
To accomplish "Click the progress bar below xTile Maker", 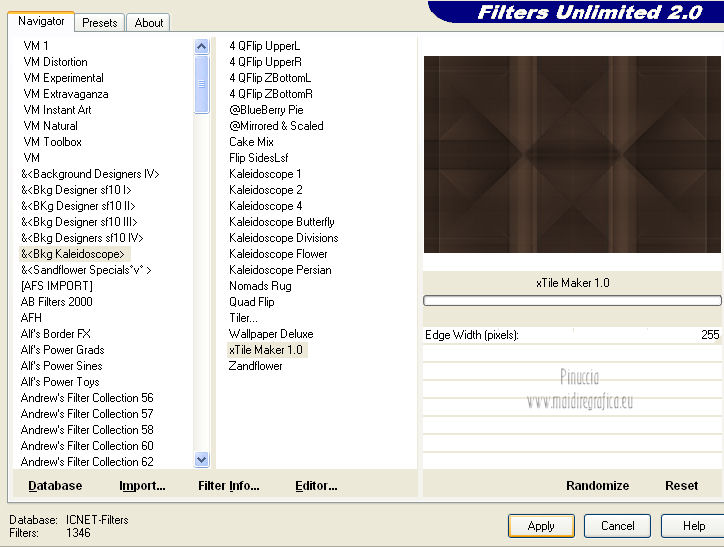I will (572, 301).
